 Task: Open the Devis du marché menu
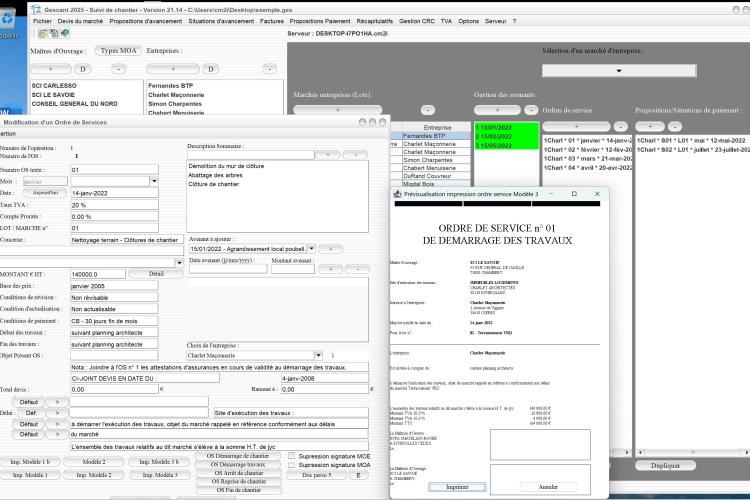click(x=80, y=21)
